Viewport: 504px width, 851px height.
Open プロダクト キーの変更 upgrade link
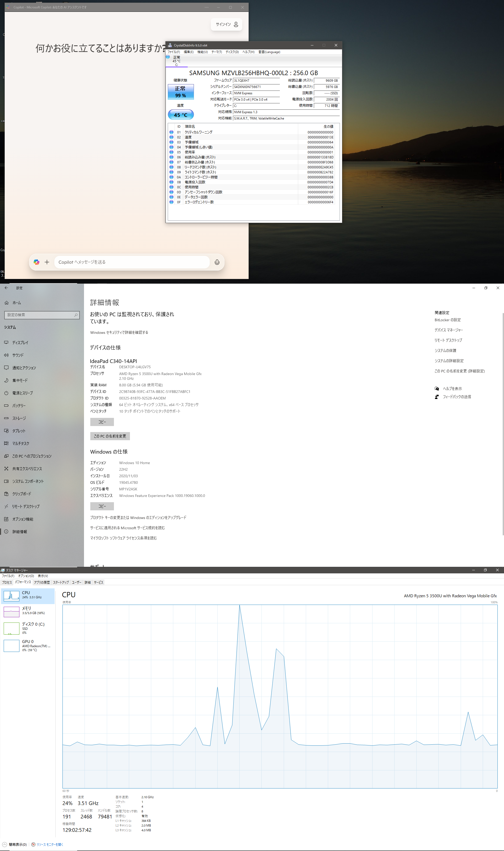coord(138,517)
